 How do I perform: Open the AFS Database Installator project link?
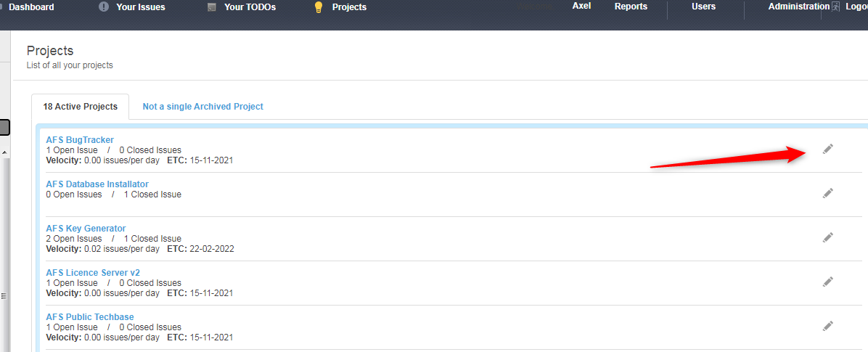97,184
